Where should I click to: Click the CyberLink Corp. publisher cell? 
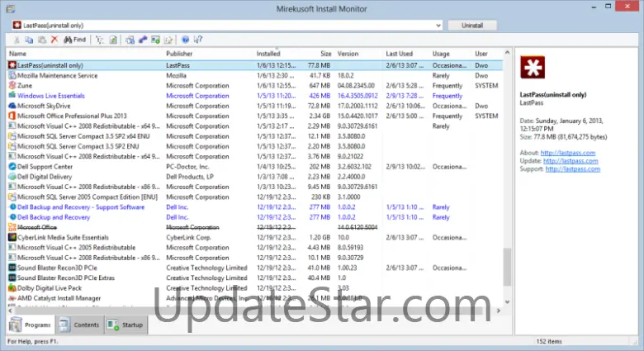click(188, 237)
